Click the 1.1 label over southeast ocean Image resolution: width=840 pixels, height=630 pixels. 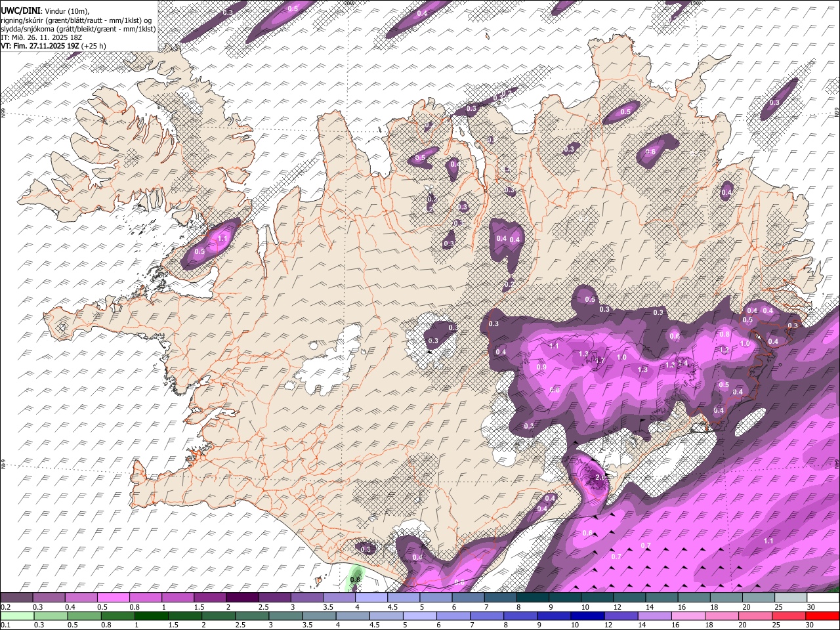point(769,541)
